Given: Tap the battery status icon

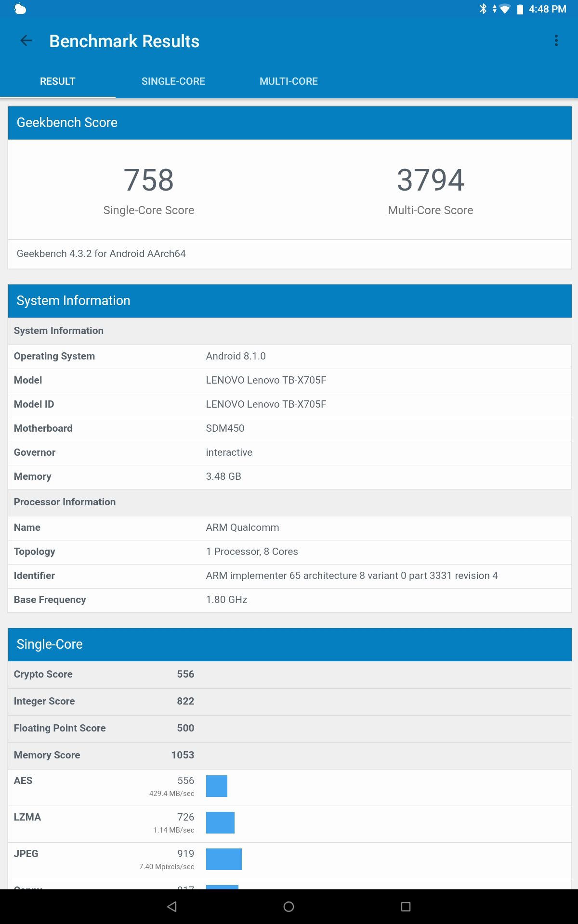Looking at the screenshot, I should click(x=520, y=9).
